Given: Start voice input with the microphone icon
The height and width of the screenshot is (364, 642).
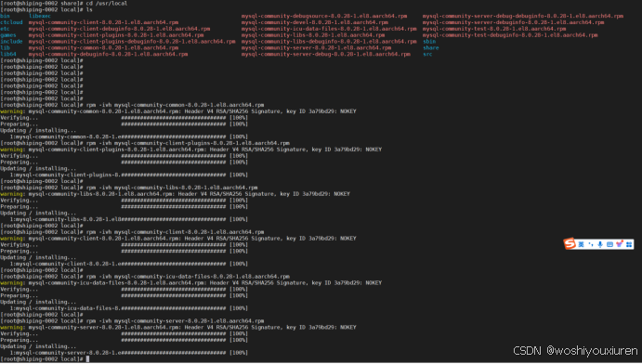Looking at the screenshot, I should (600, 244).
